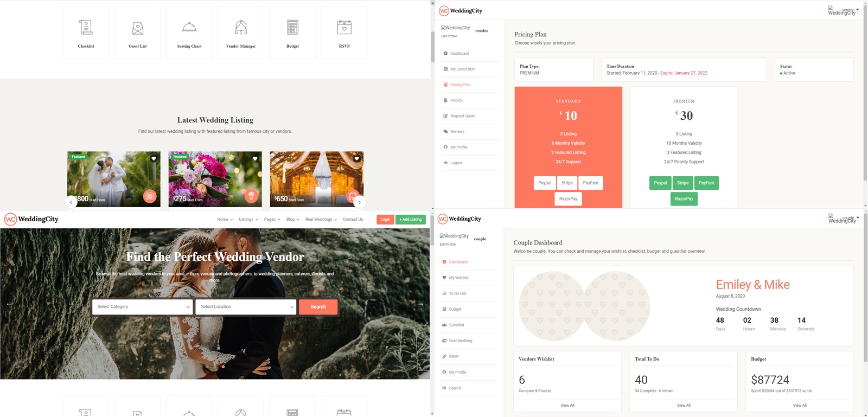
Task: Open the Select Category dropdown
Action: [x=142, y=307]
